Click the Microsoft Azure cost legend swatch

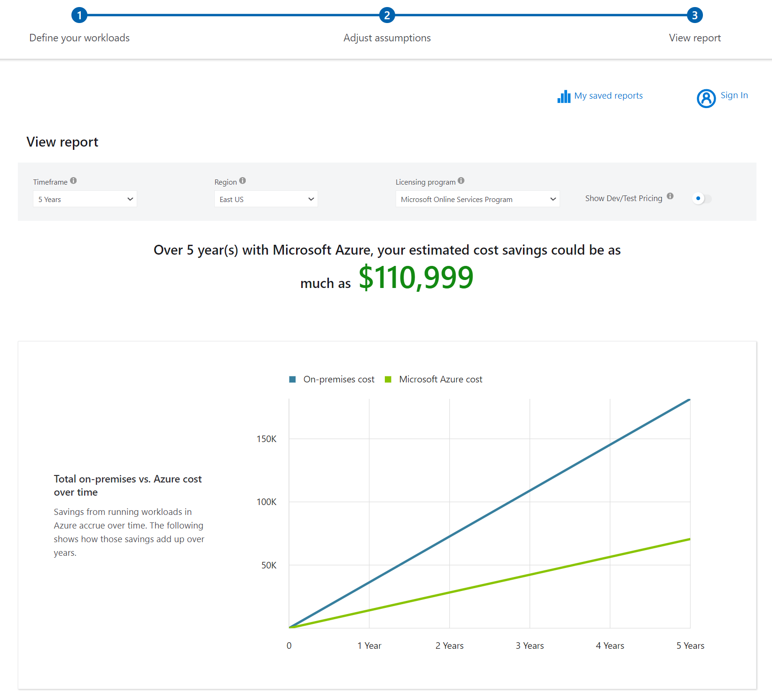[388, 379]
